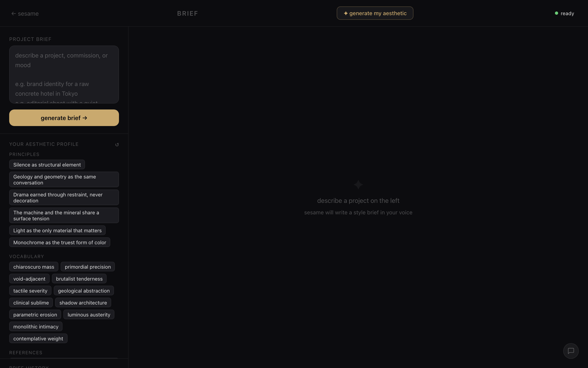The image size is (588, 368).
Task: Select 'Drama earned through restraint' principle
Action: point(64,197)
